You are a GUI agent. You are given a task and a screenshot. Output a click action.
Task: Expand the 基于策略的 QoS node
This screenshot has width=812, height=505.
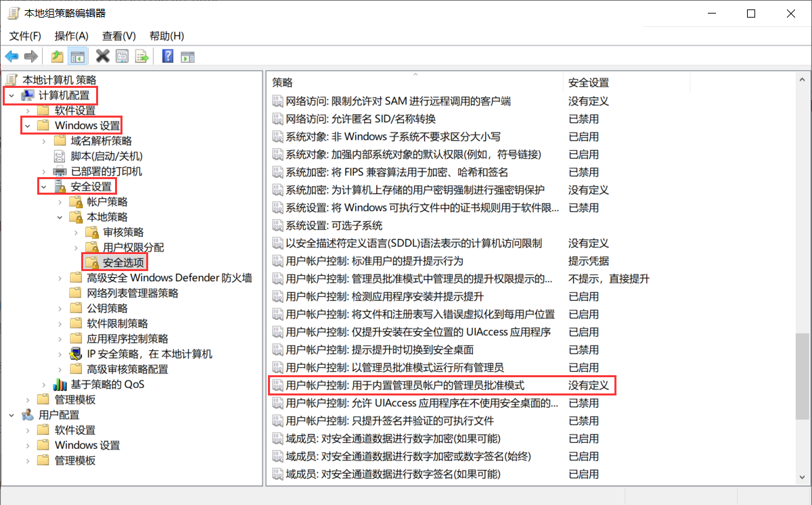[43, 385]
